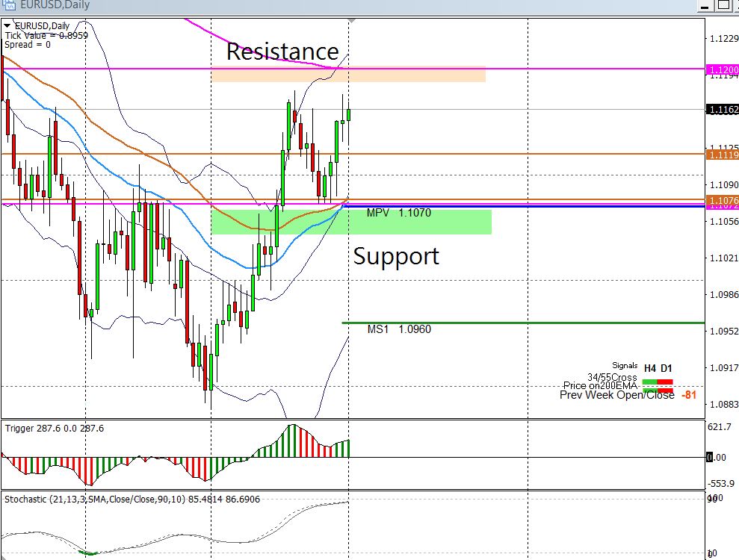This screenshot has width=739, height=560.
Task: Select the Resistance text label
Action: click(x=282, y=52)
